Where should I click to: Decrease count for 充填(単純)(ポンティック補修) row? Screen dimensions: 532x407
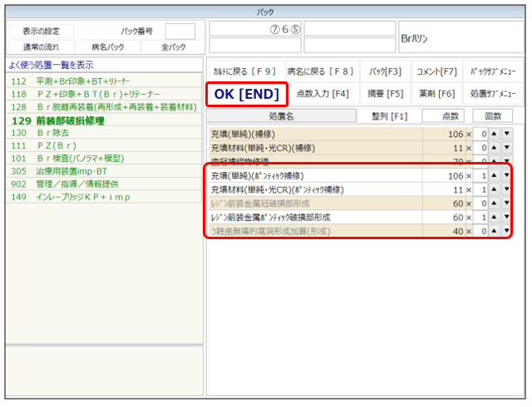507,176
